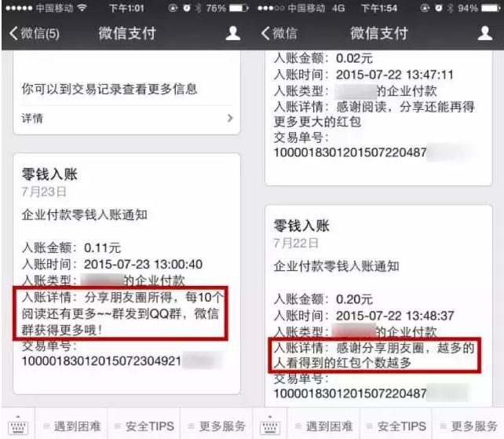Open the 0.20元 零钱入账 message card
Screen dimensions: 504x439
378,305
